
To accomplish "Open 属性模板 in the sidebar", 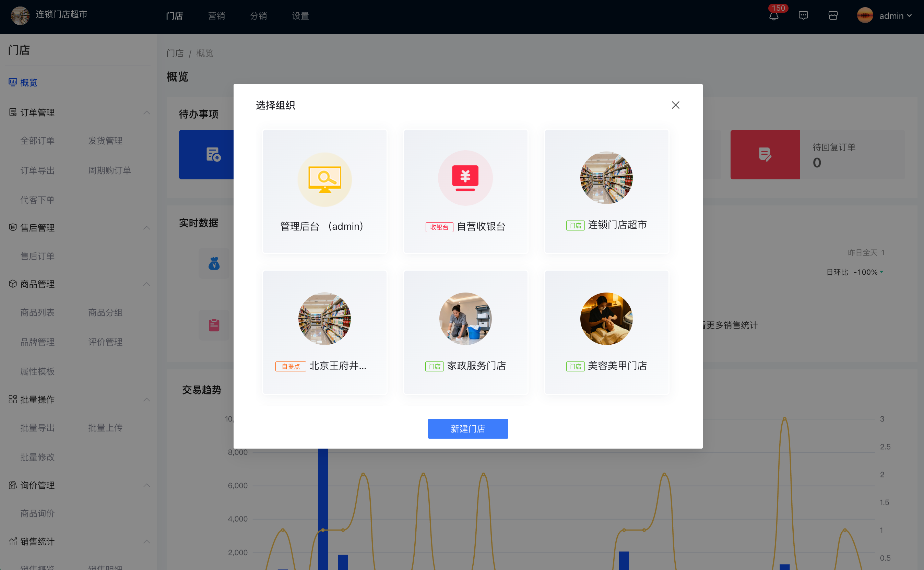I will coord(37,371).
